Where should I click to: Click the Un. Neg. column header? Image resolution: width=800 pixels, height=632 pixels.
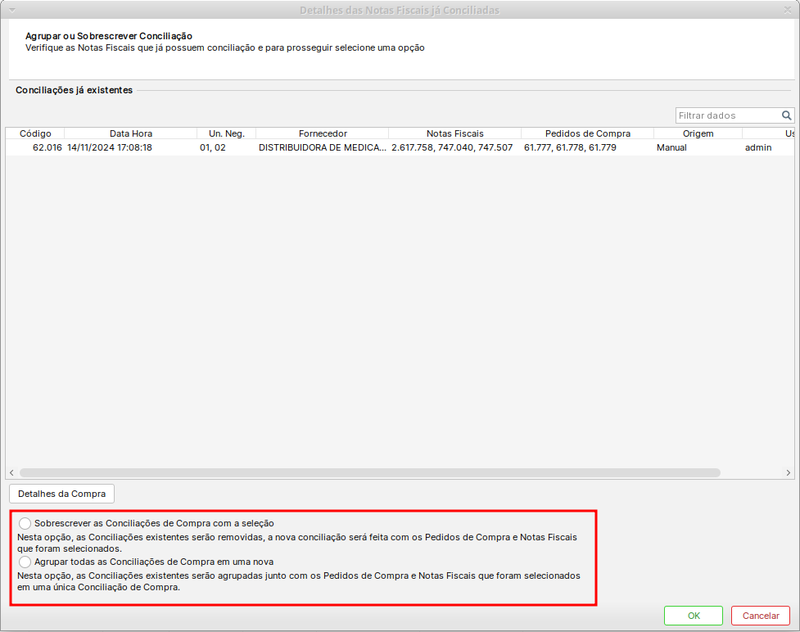226,133
